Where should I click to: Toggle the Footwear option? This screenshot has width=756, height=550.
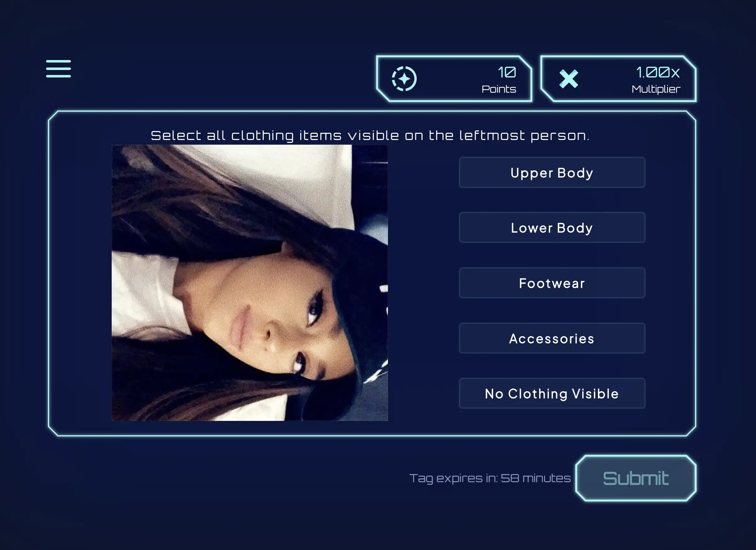pyautogui.click(x=552, y=283)
